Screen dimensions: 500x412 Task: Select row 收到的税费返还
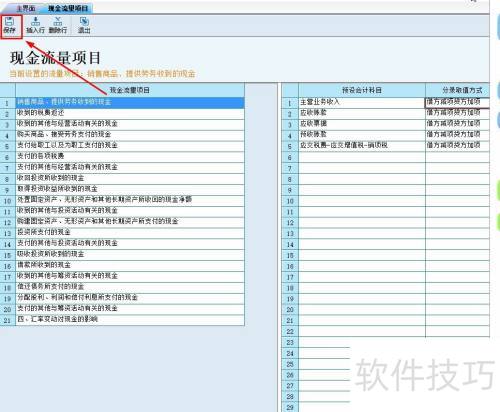tap(130, 113)
